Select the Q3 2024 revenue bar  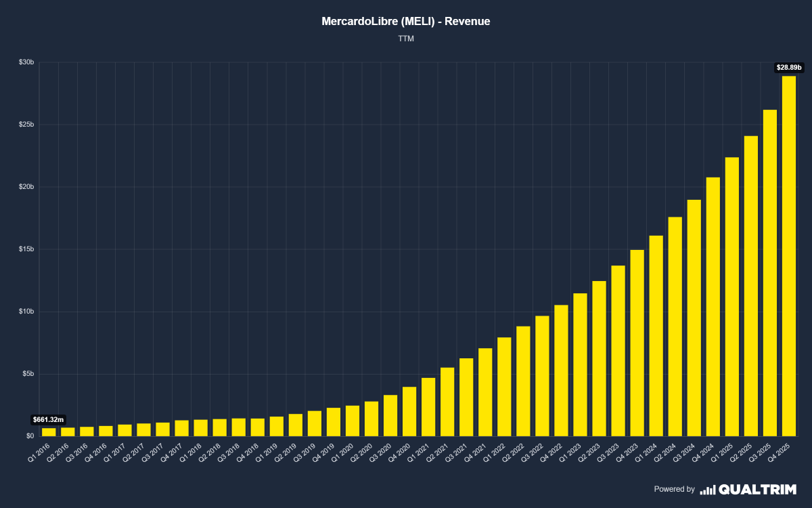pyautogui.click(x=694, y=318)
